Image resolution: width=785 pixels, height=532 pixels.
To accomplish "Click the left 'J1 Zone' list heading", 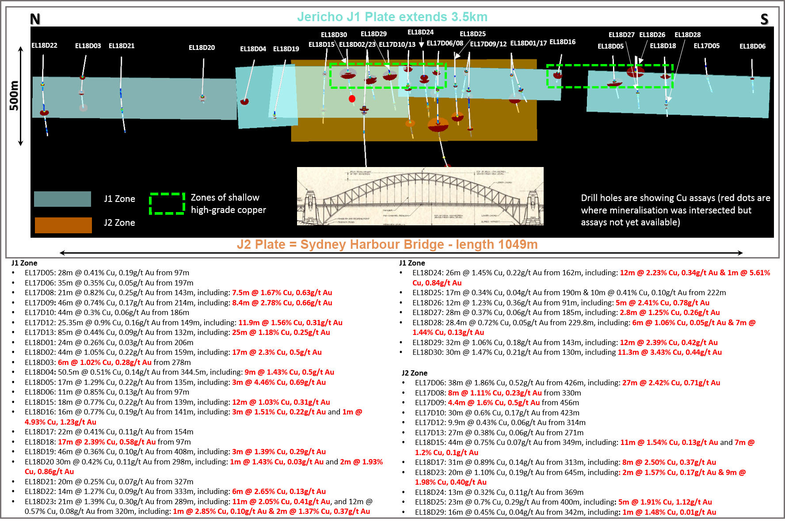I will pyautogui.click(x=24, y=263).
